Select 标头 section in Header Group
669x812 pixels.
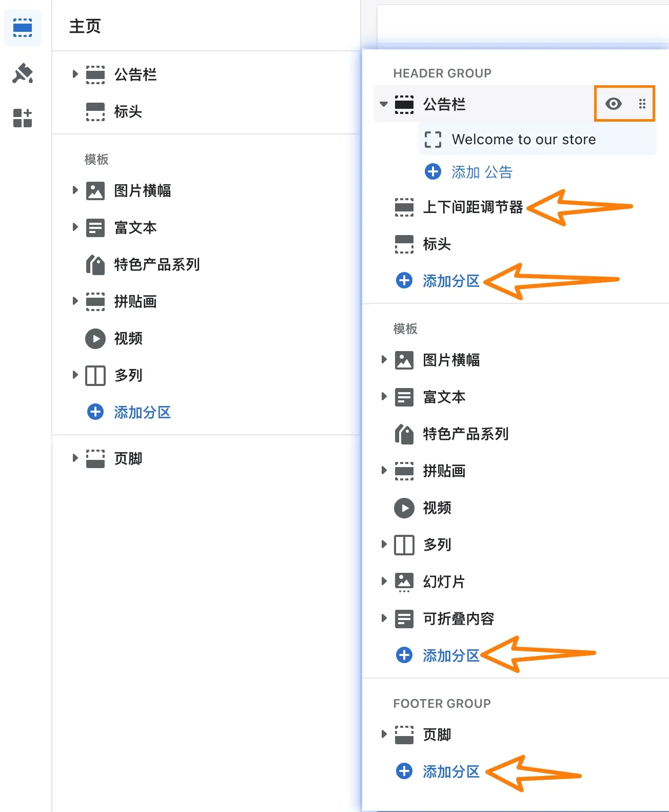pos(437,244)
